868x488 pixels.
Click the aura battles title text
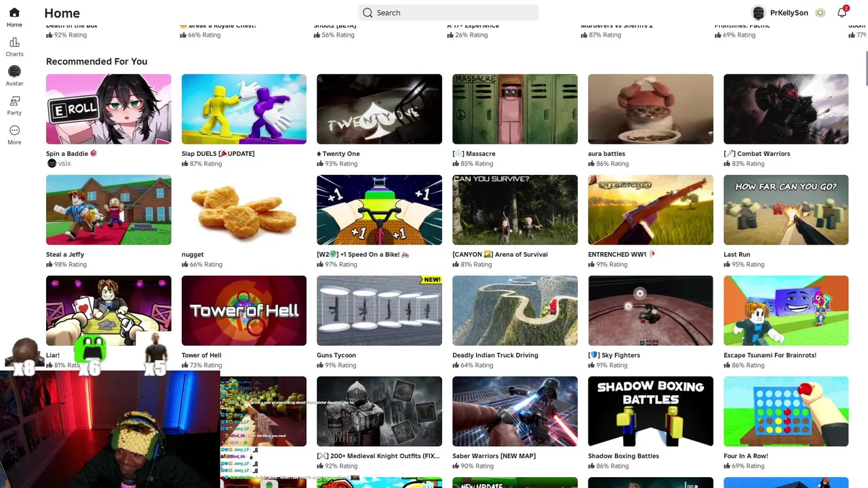point(606,154)
